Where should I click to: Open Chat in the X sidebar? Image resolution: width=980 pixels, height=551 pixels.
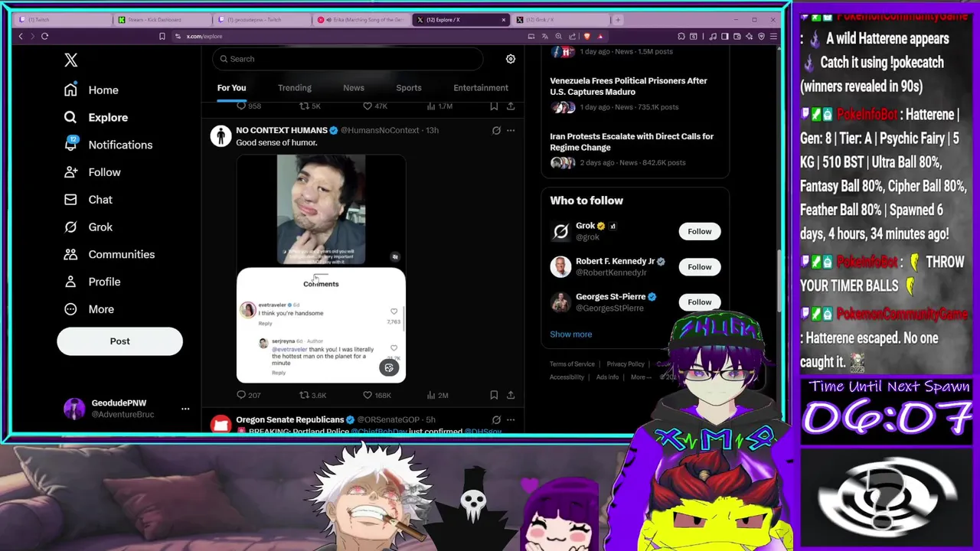coord(88,200)
